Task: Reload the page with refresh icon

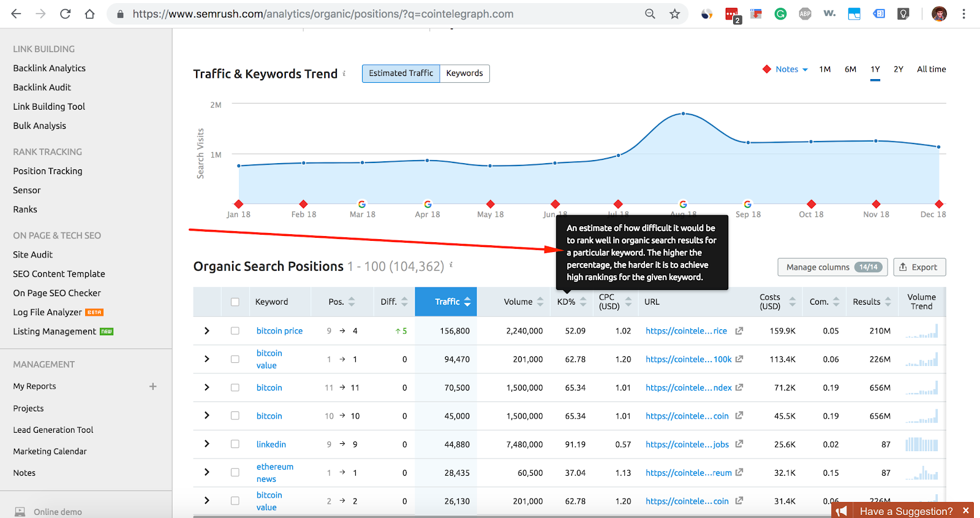Action: click(65, 13)
